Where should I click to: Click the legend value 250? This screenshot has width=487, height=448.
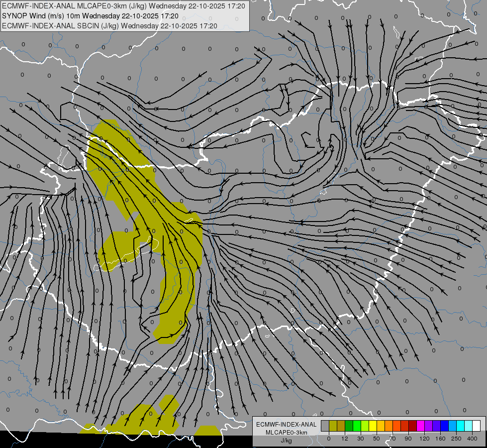tap(456, 439)
